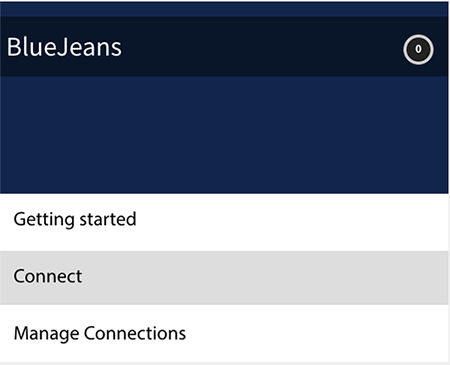Click the empty blue banner area
Image resolution: width=450 pixels, height=365 pixels.
pos(224,135)
